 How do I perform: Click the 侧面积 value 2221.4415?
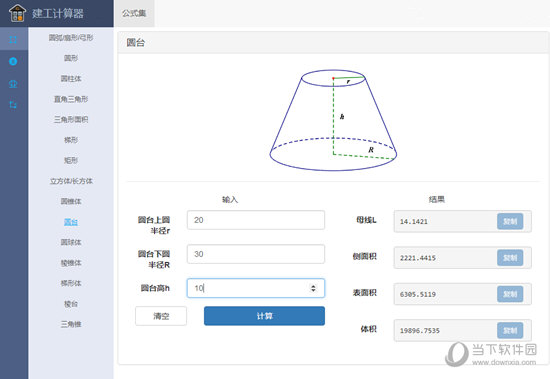pos(418,258)
